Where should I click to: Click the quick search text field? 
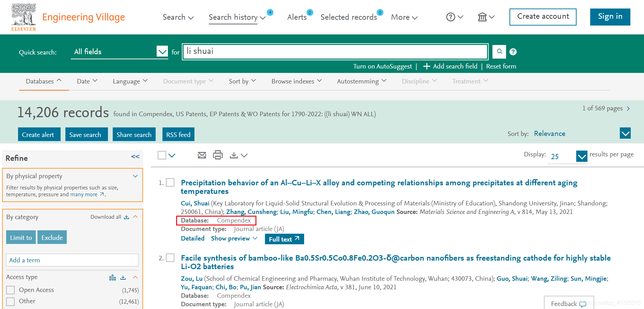tap(335, 52)
